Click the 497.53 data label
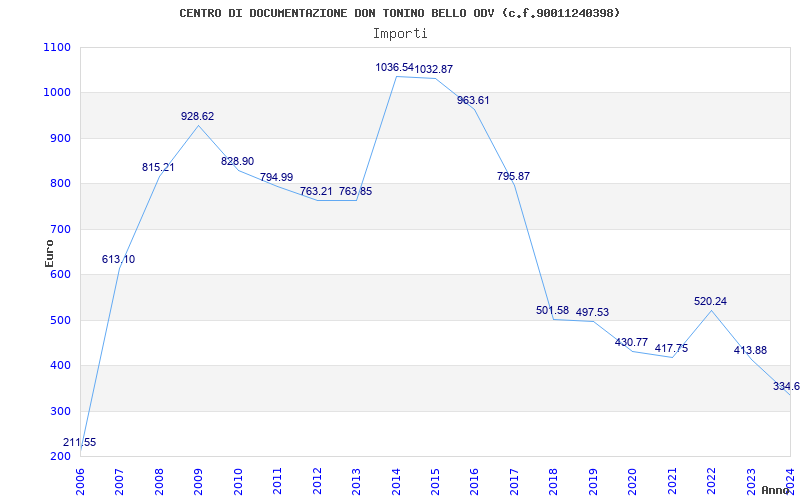The height and width of the screenshot is (500, 800). point(592,312)
